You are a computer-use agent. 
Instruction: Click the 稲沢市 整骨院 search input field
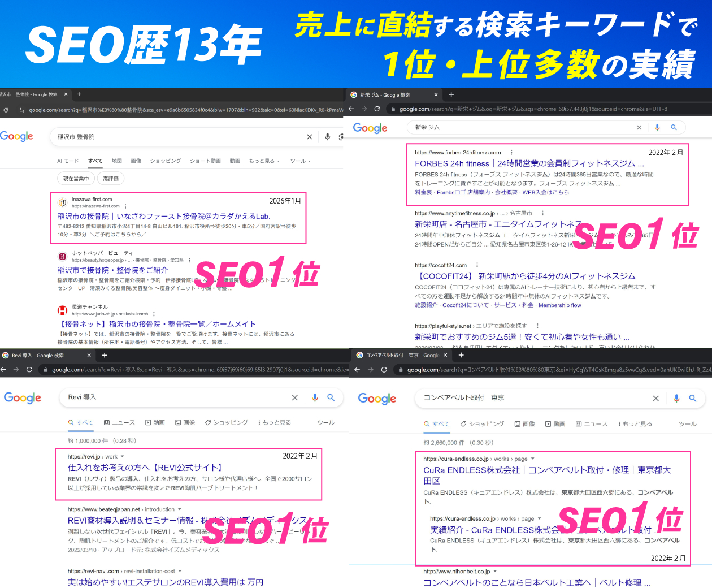tap(178, 137)
